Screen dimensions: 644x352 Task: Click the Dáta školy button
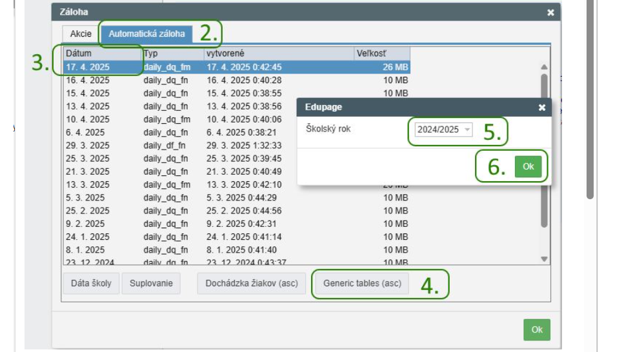coord(91,284)
